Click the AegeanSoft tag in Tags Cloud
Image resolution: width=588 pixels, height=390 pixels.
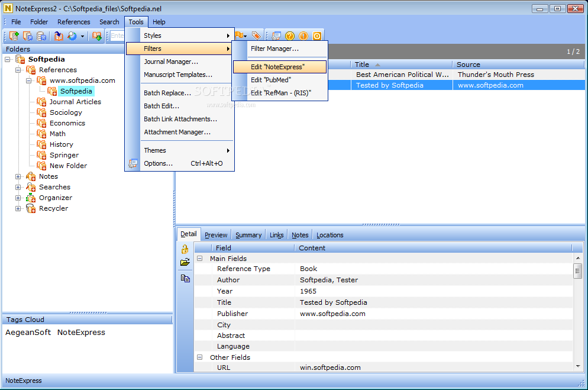click(28, 332)
